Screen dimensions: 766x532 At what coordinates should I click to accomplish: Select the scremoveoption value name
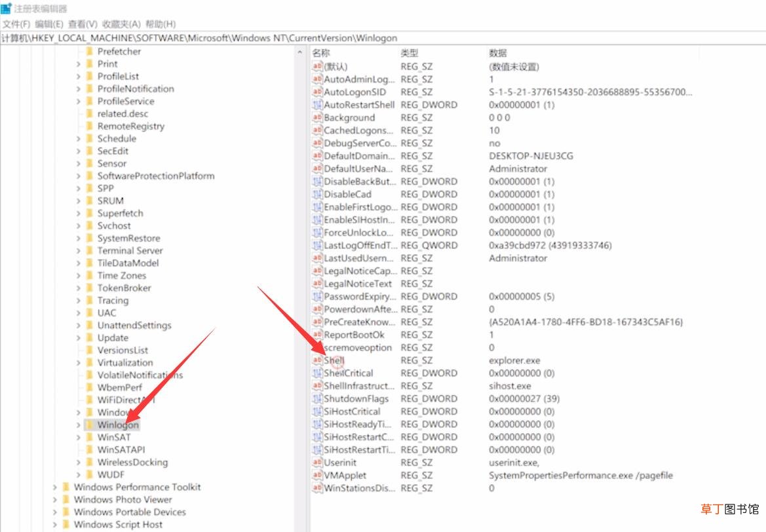358,347
